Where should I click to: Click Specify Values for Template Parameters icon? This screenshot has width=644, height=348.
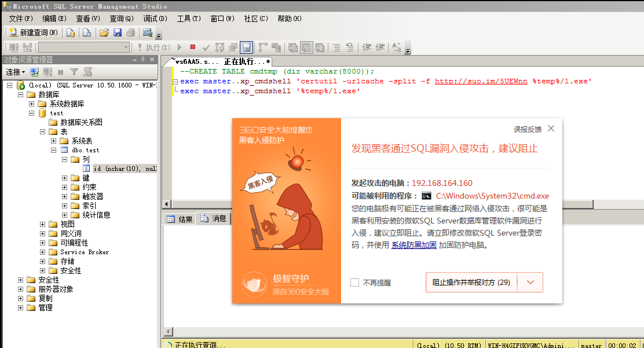click(396, 47)
